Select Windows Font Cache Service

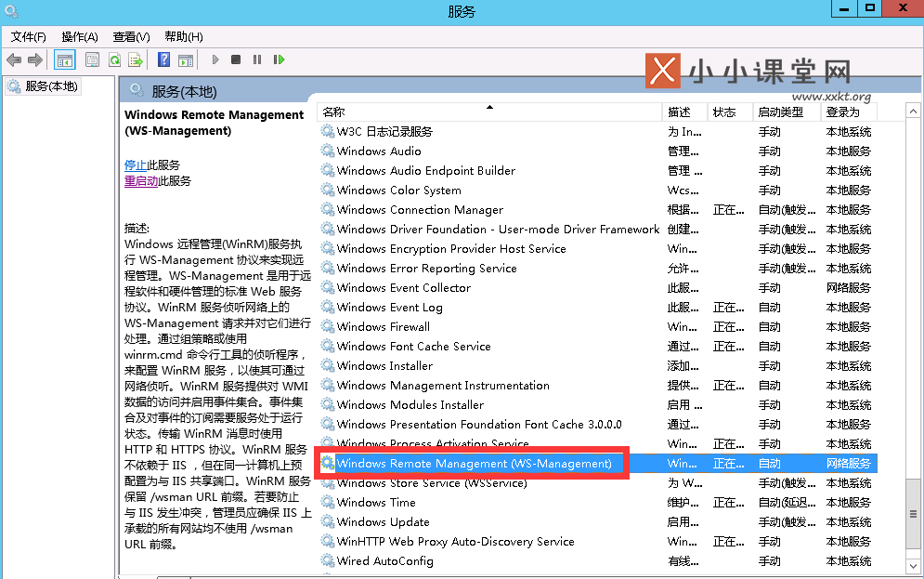point(597,346)
